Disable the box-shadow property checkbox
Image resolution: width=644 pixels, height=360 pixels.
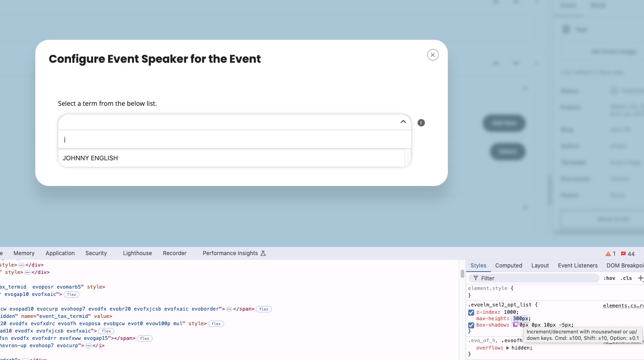[471, 325]
